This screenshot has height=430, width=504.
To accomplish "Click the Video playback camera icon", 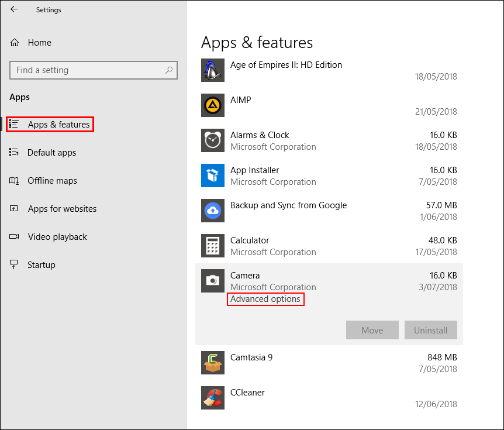I will pyautogui.click(x=14, y=236).
